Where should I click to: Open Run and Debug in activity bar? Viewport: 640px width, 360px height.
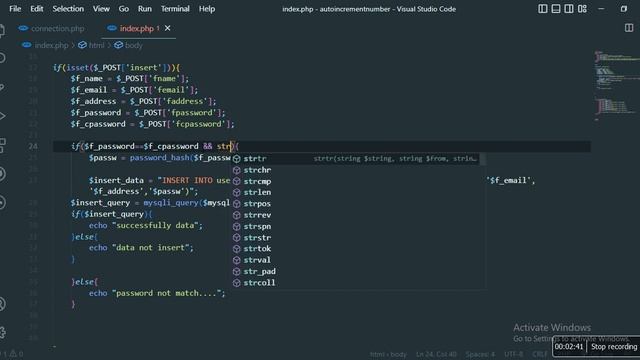pos(2,116)
